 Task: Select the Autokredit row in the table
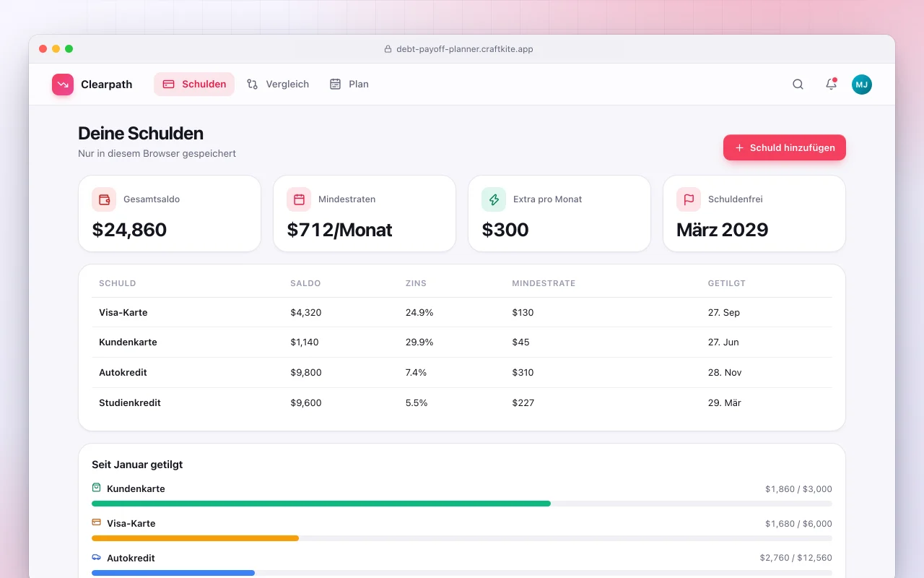tap(462, 373)
